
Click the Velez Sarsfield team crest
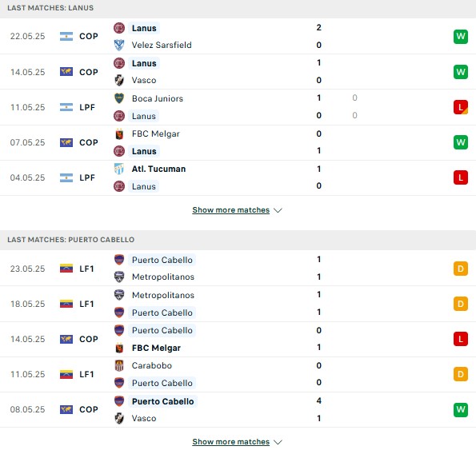pyautogui.click(x=119, y=45)
